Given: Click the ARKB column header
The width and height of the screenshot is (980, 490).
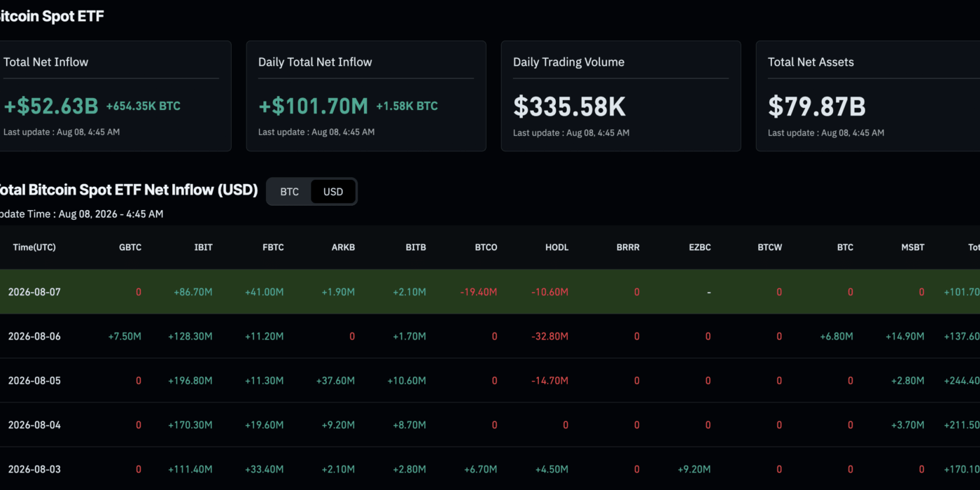Looking at the screenshot, I should [343, 247].
